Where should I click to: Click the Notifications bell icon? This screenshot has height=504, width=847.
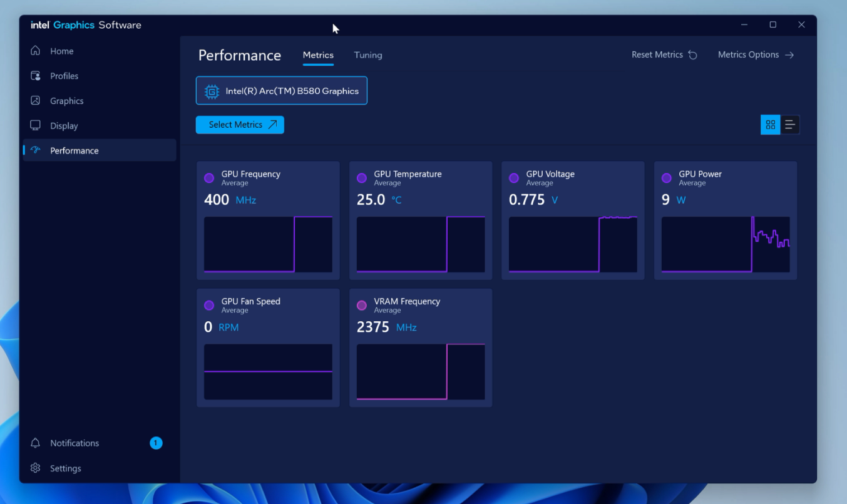[36, 443]
